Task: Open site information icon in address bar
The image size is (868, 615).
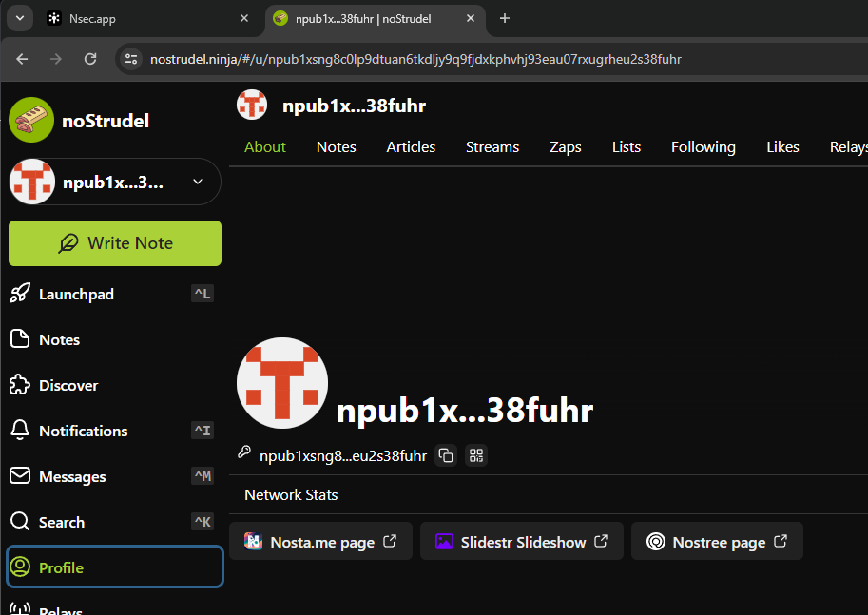Action: coord(131,59)
